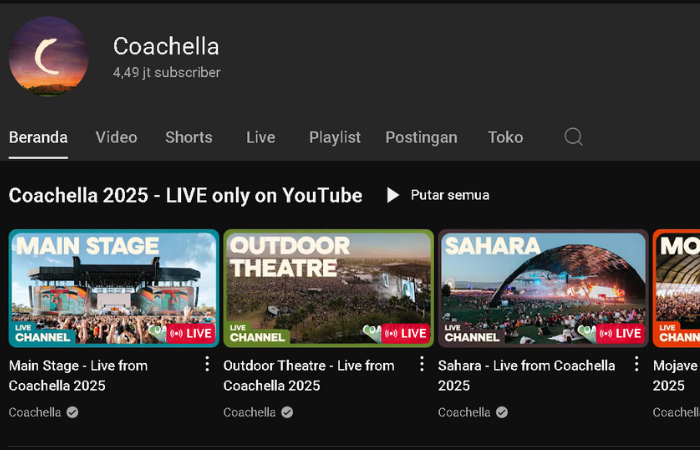Click LIVE badge on Outdoor Theatre thumbnail
This screenshot has width=700, height=450.
[x=405, y=333]
